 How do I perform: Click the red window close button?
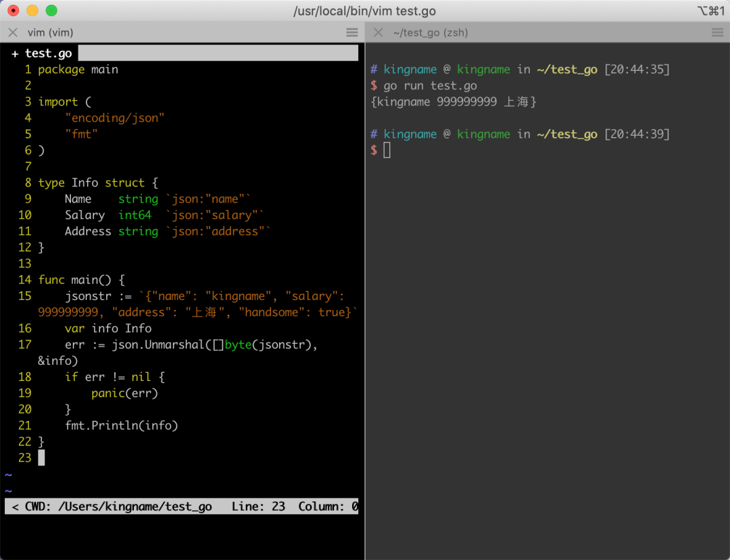pyautogui.click(x=14, y=10)
